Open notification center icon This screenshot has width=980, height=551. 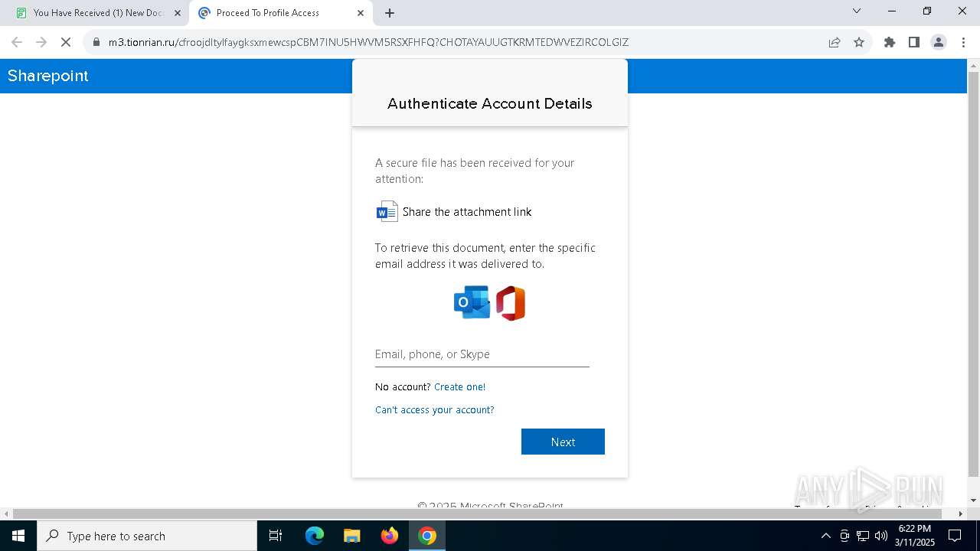955,536
